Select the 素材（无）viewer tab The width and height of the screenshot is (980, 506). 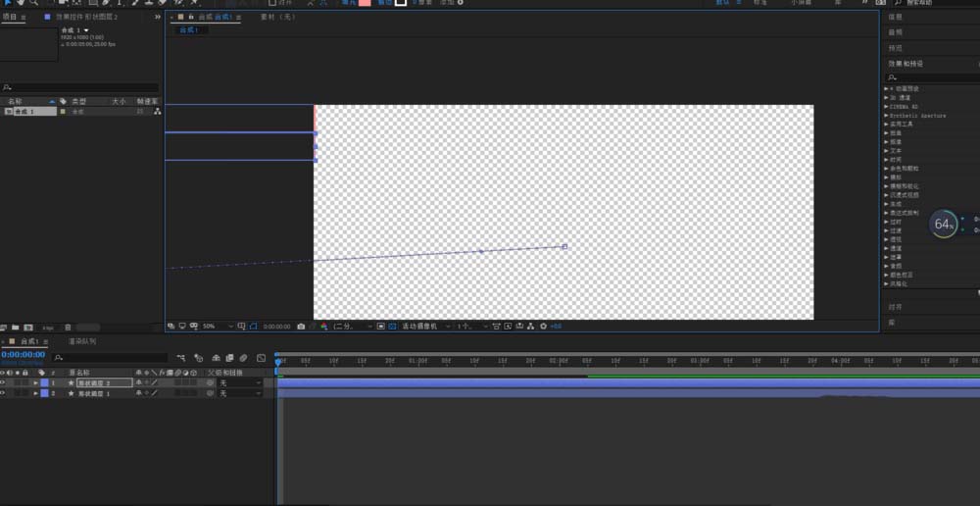click(277, 17)
